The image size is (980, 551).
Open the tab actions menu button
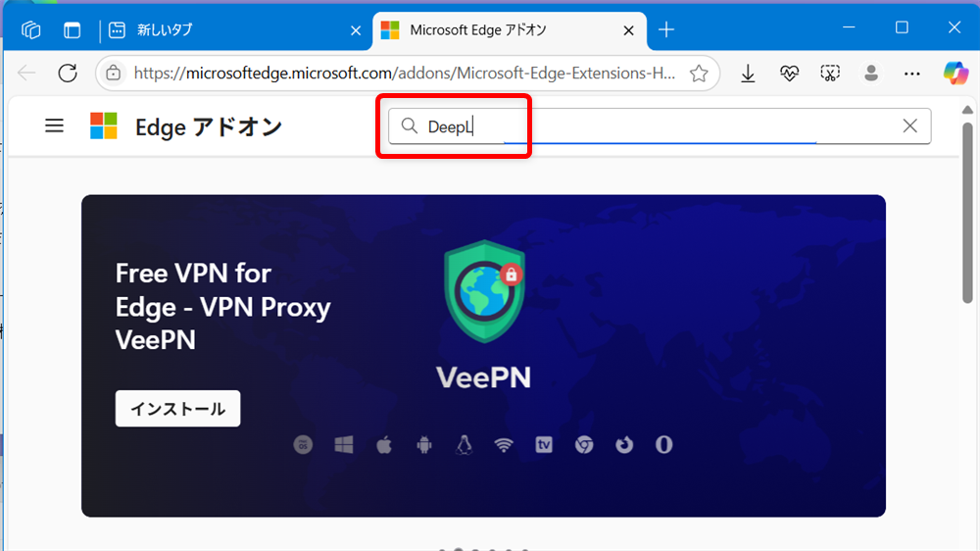coord(73,30)
